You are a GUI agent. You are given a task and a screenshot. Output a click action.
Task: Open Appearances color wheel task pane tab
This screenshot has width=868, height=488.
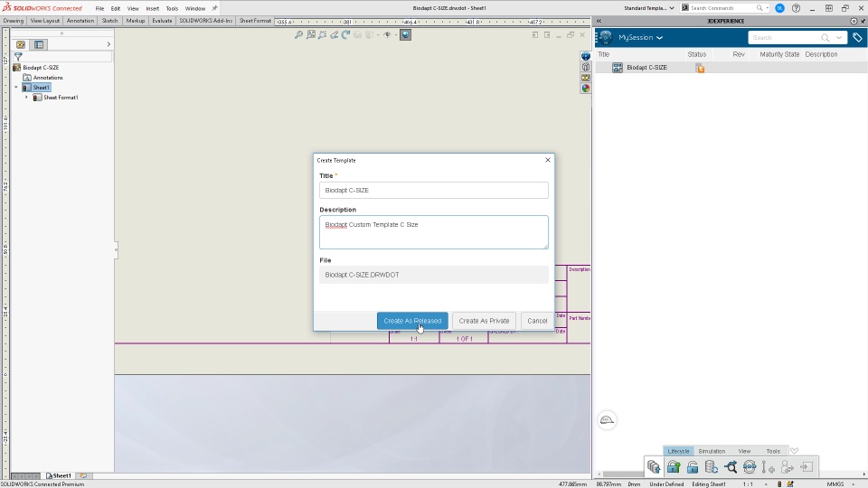pyautogui.click(x=586, y=89)
